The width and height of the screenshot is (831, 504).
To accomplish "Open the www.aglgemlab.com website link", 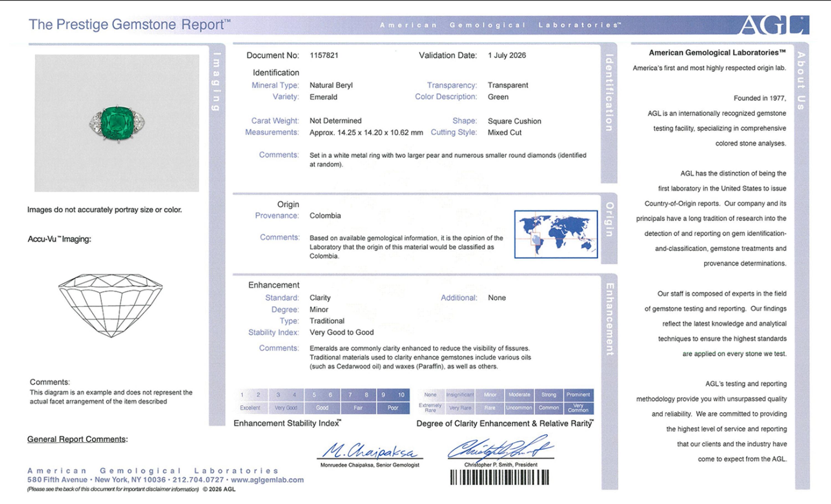I will [267, 480].
